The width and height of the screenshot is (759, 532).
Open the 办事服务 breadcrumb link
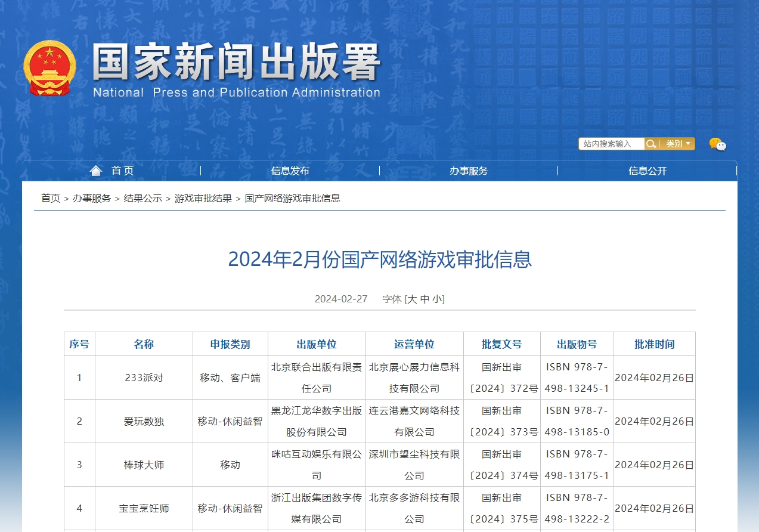pos(92,199)
